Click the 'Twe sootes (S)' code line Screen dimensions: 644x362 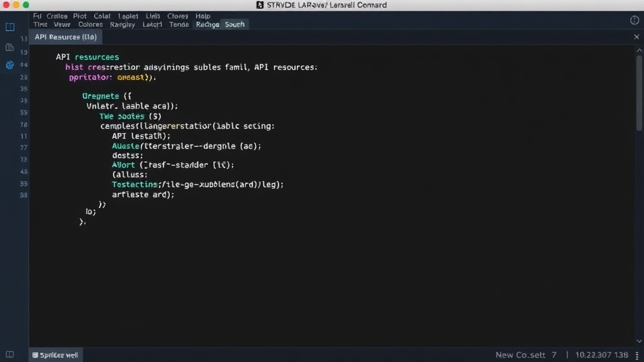click(130, 116)
